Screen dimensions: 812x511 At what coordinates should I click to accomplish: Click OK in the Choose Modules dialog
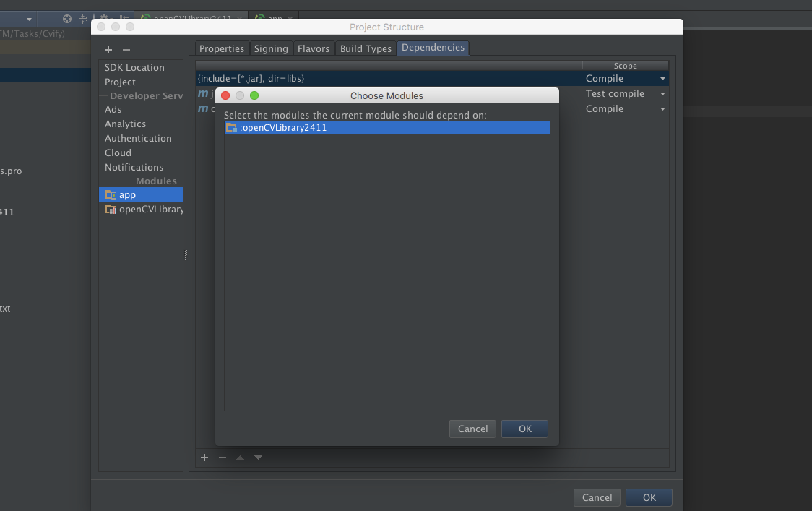tap(524, 429)
